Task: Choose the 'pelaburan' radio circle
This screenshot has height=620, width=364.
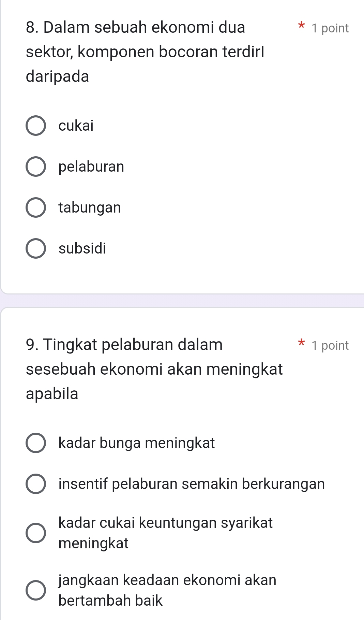Action: tap(36, 167)
